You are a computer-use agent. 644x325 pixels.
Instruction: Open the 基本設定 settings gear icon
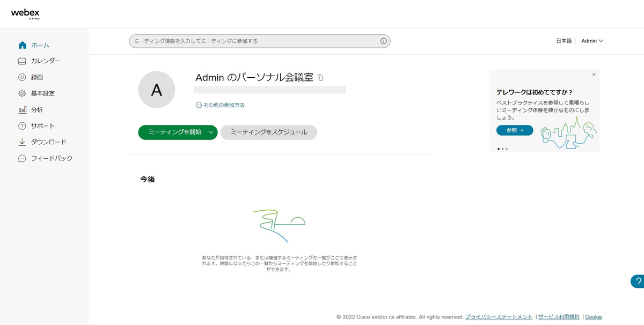[x=21, y=93]
